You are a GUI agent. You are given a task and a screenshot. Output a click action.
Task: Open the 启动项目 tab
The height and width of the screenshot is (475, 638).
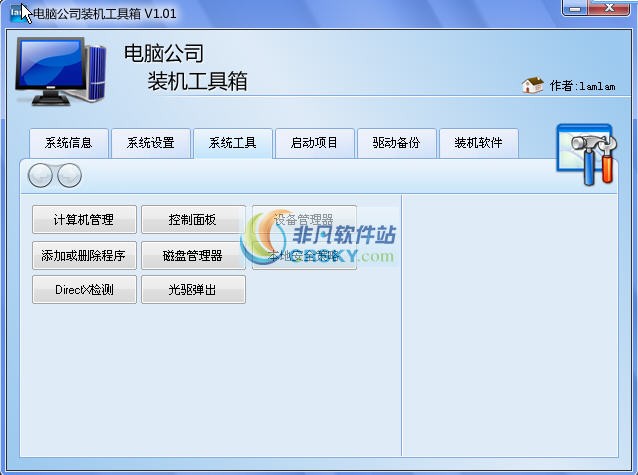[315, 143]
